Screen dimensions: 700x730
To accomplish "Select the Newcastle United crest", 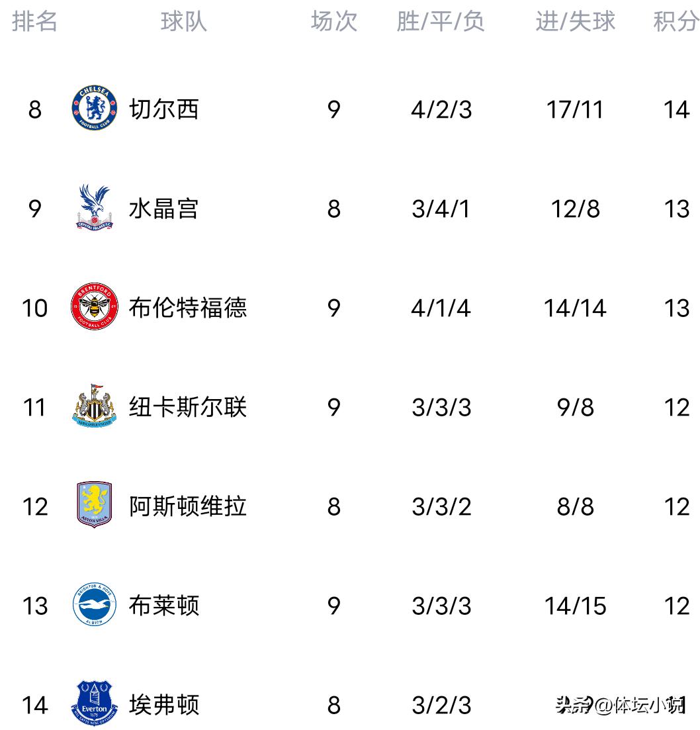I will click(94, 406).
